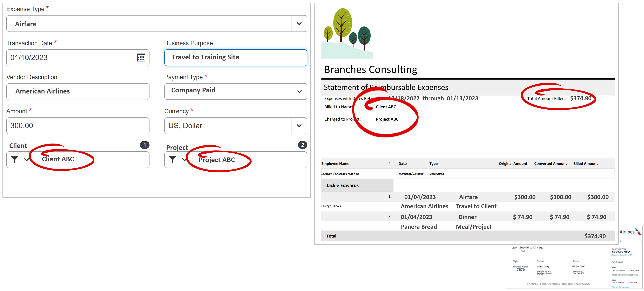This screenshot has height=291, width=644.
Task: Click the US, Dollar currency field
Action: point(228,126)
